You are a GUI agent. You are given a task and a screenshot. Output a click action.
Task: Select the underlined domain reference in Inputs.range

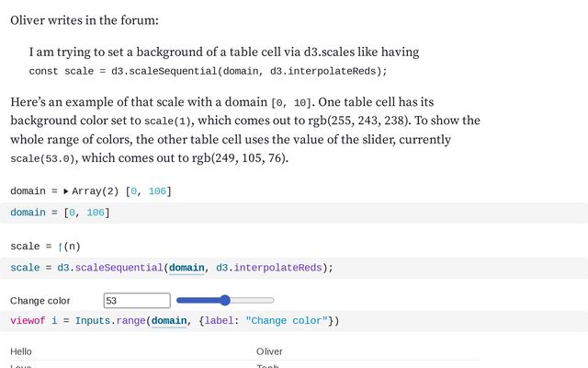[x=169, y=321]
